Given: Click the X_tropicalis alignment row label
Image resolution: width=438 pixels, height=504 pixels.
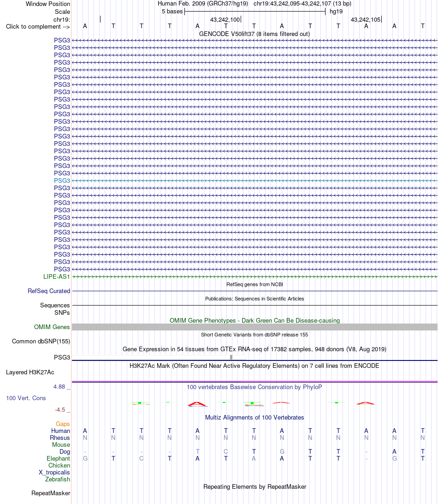Looking at the screenshot, I should pyautogui.click(x=54, y=473).
